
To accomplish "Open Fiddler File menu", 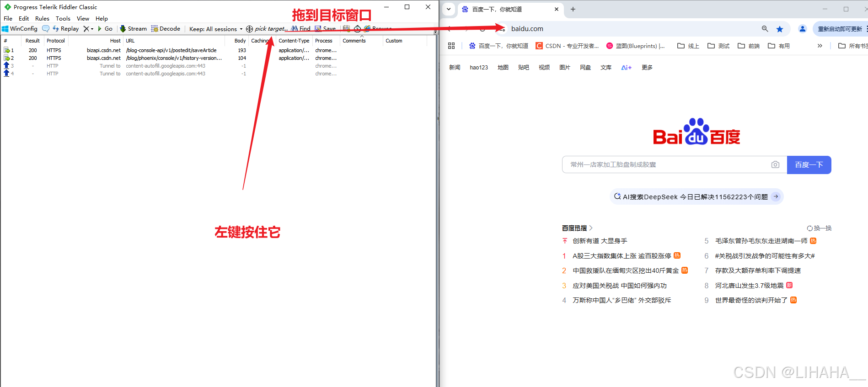I will click(8, 19).
